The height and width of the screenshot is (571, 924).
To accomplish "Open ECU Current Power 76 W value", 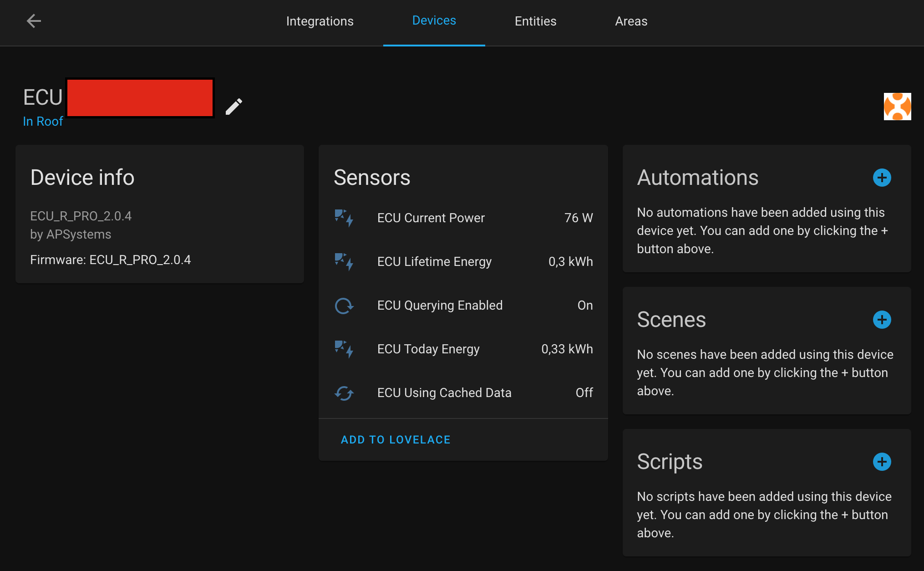I will point(578,218).
